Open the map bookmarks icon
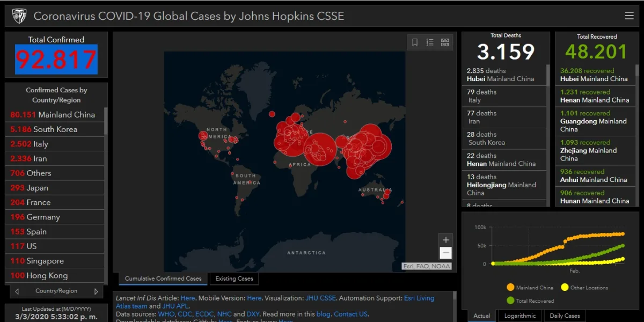Image resolution: width=644 pixels, height=322 pixels. click(415, 42)
